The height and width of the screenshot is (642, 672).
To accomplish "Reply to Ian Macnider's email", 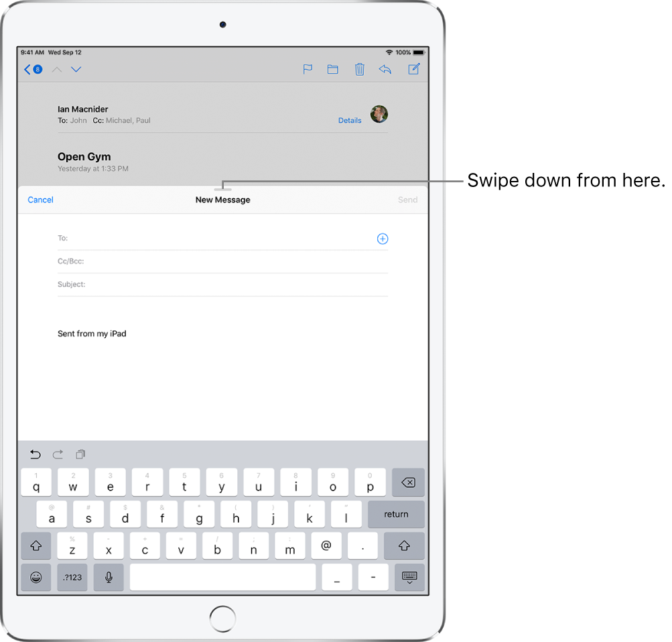I will tap(385, 69).
